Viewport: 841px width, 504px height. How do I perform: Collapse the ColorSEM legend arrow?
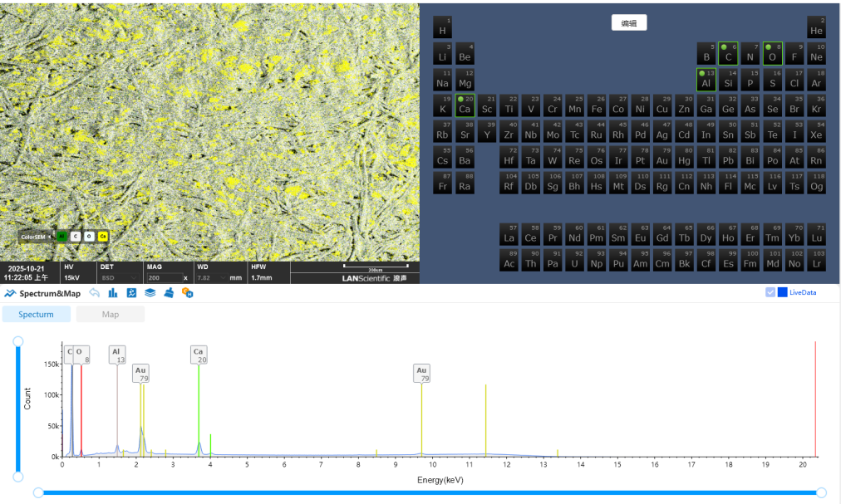(x=49, y=237)
